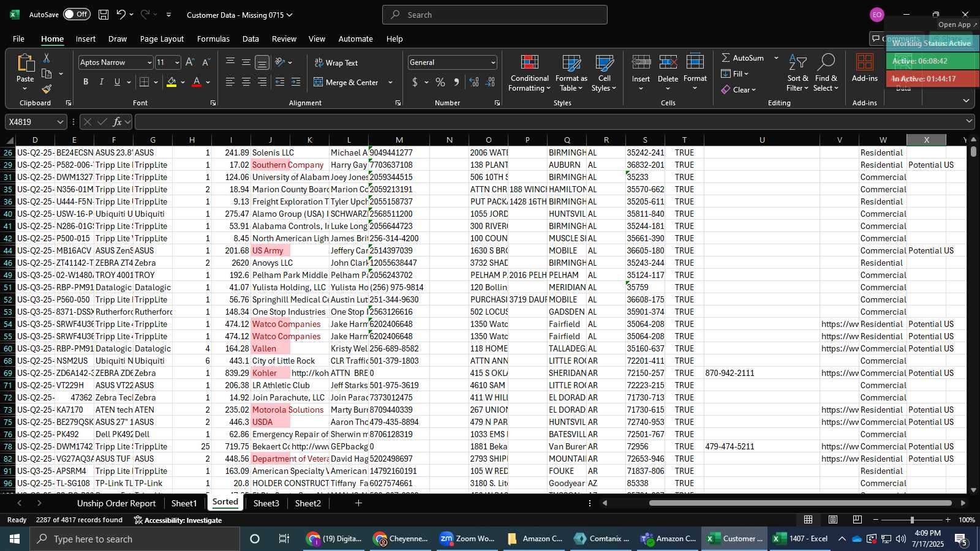The image size is (980, 551).
Task: Expand the AutoSum dropdown arrow
Action: point(776,58)
